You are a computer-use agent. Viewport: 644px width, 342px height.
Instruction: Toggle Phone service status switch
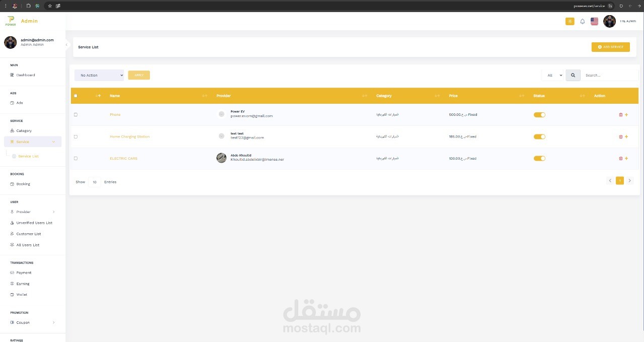[539, 115]
